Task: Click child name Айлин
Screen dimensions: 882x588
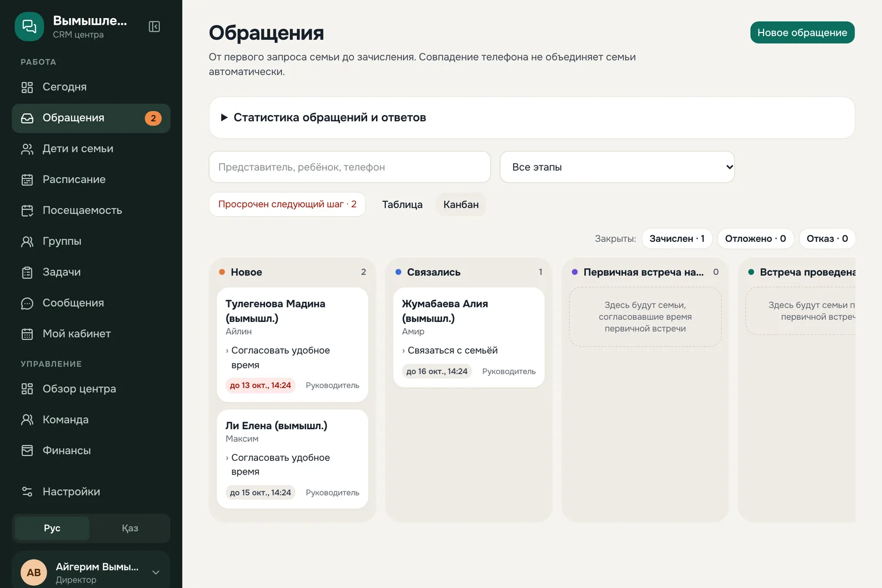Action: (239, 331)
